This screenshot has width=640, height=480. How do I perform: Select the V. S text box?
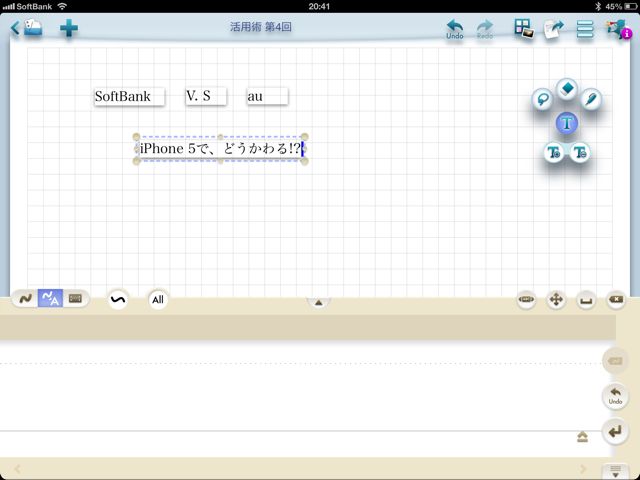pos(206,96)
